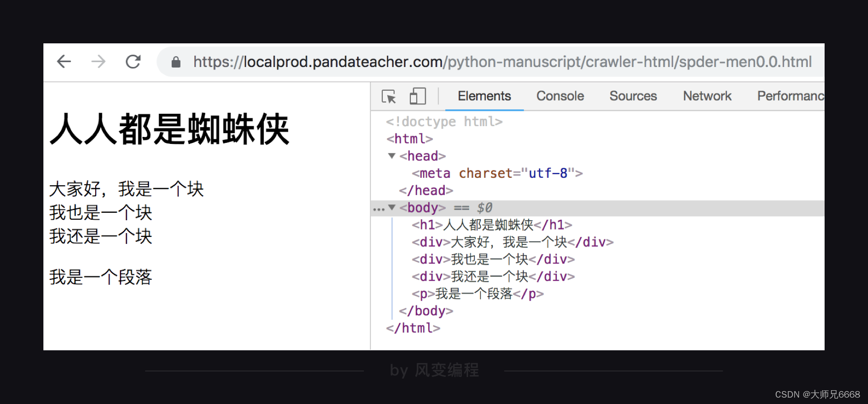This screenshot has height=404, width=868.
Task: Click the URL in the address bar
Action: [502, 62]
